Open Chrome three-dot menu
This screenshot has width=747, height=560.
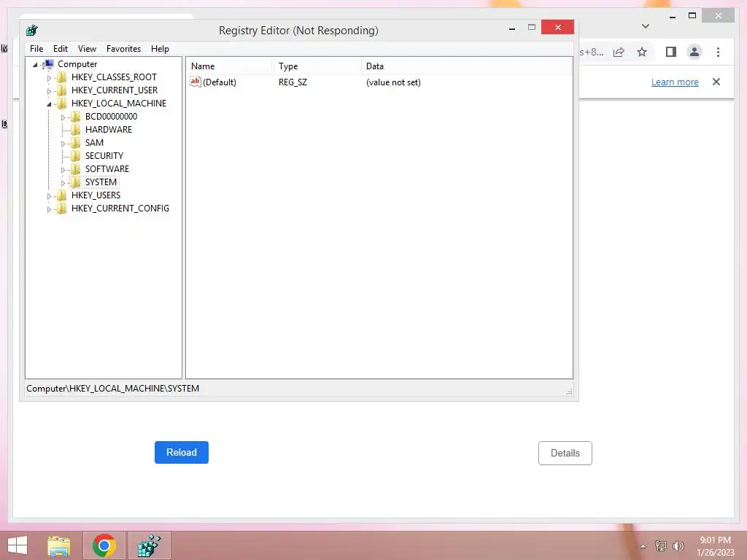click(718, 52)
